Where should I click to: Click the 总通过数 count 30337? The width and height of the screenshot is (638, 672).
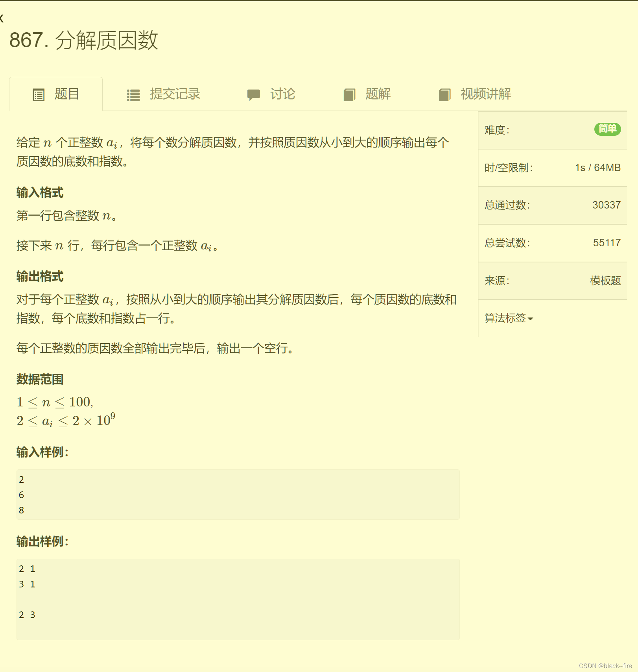(607, 205)
